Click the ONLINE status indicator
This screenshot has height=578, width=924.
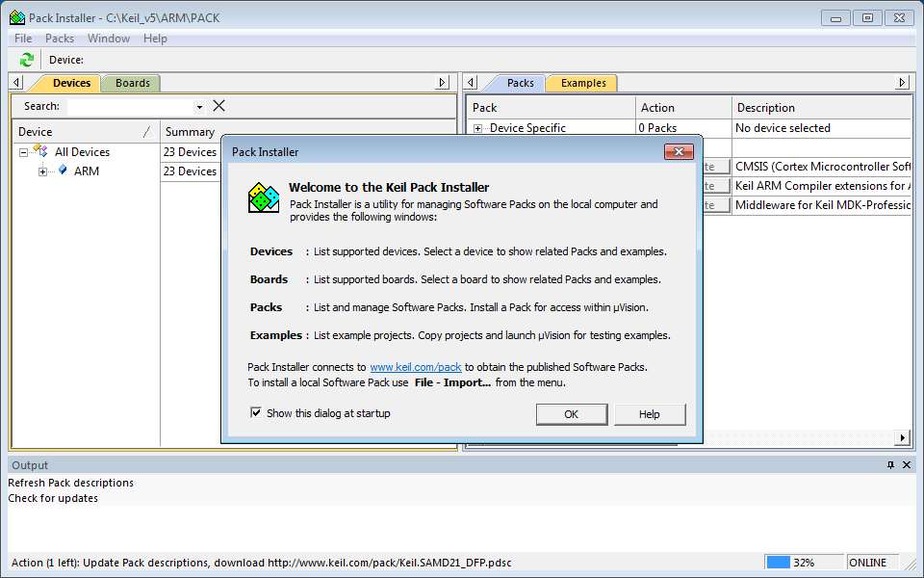coord(873,563)
